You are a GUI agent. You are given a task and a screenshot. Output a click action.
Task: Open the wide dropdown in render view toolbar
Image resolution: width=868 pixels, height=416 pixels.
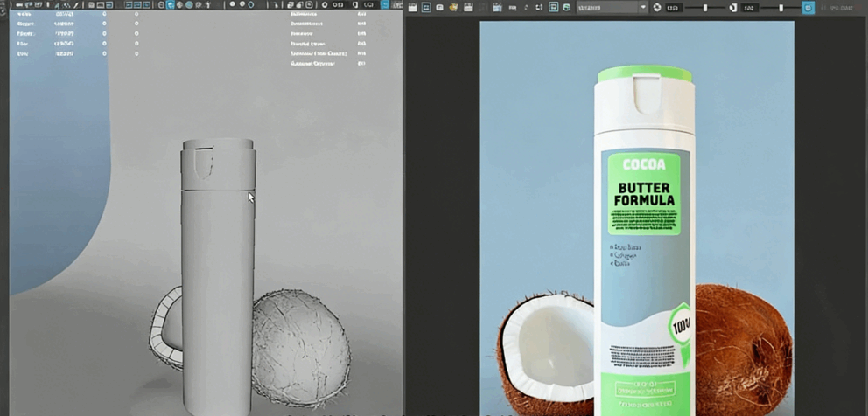point(606,7)
